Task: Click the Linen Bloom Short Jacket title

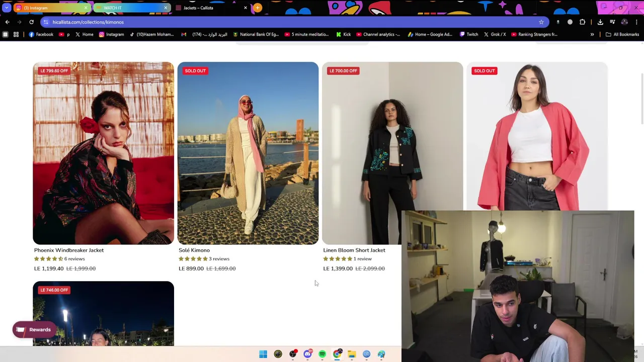Action: coord(354,250)
